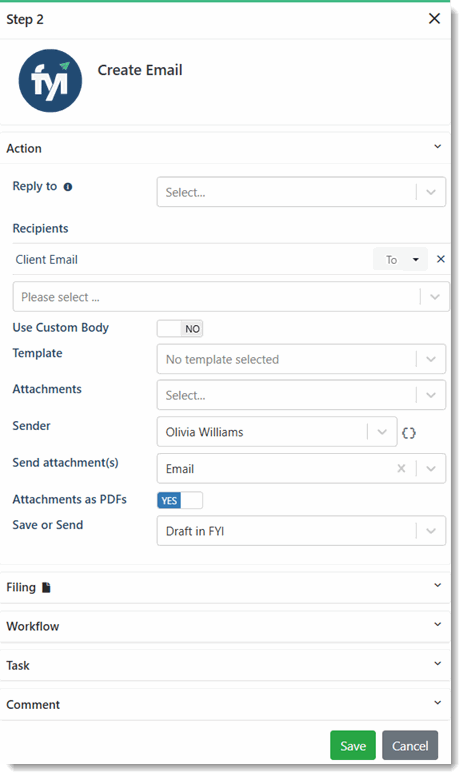Click the Reply to info icon
Image resolution: width=466 pixels, height=779 pixels.
(68, 187)
